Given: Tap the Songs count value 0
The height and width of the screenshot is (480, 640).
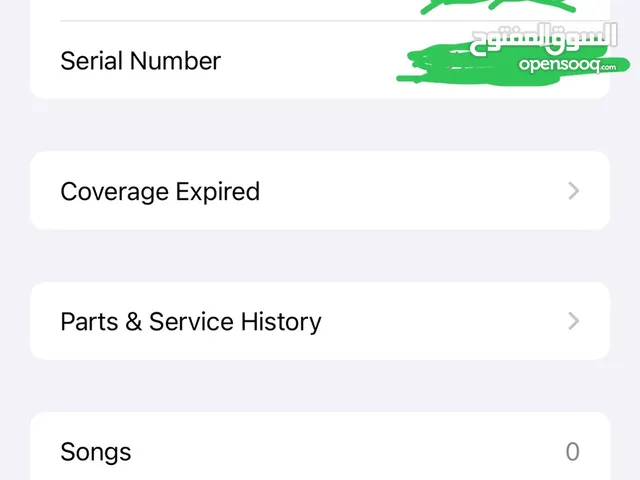Looking at the screenshot, I should (572, 452).
